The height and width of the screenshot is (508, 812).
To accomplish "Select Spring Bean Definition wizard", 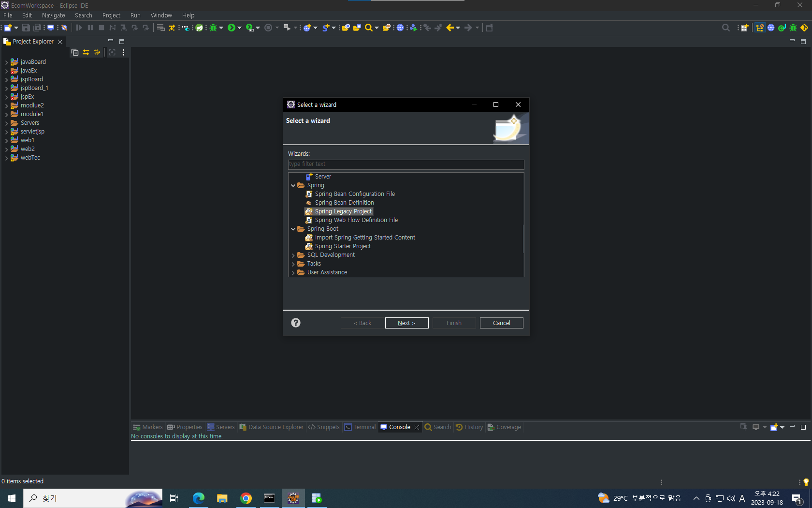I will pos(344,203).
